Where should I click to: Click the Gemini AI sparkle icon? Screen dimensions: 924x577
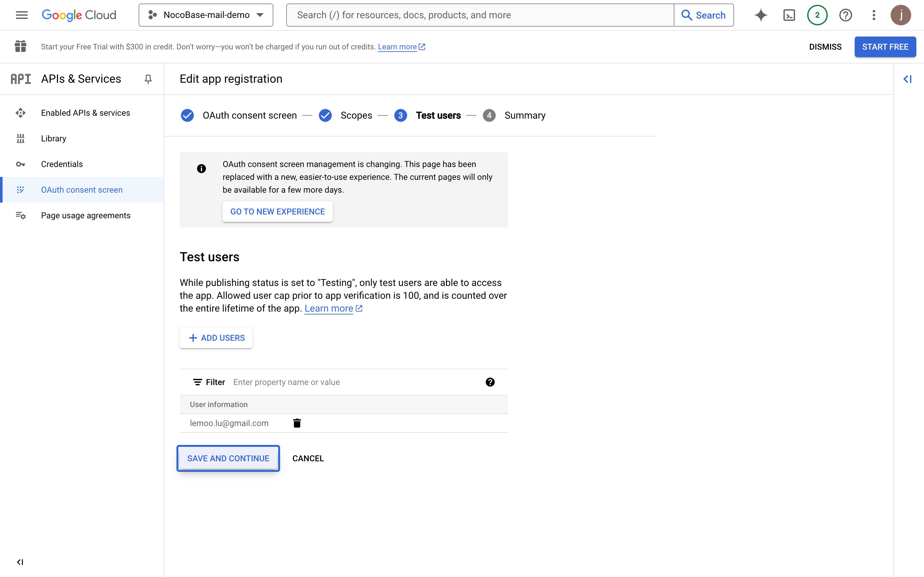tap(761, 15)
